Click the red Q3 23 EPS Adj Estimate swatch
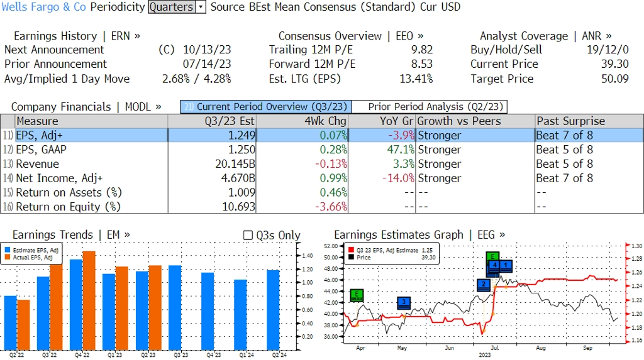 (x=351, y=250)
